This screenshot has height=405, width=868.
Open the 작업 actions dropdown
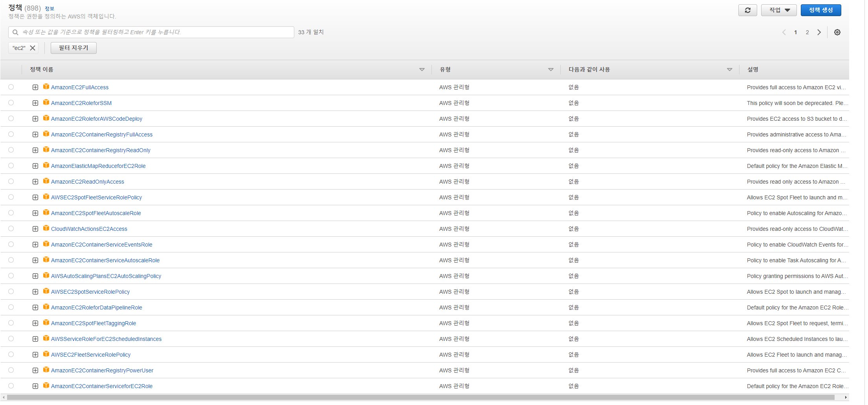778,10
